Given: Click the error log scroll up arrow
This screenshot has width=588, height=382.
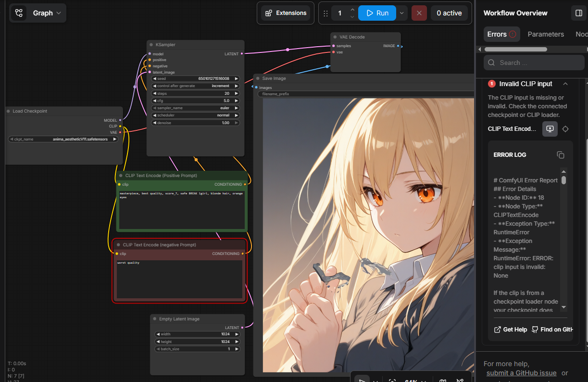Looking at the screenshot, I should (563, 171).
